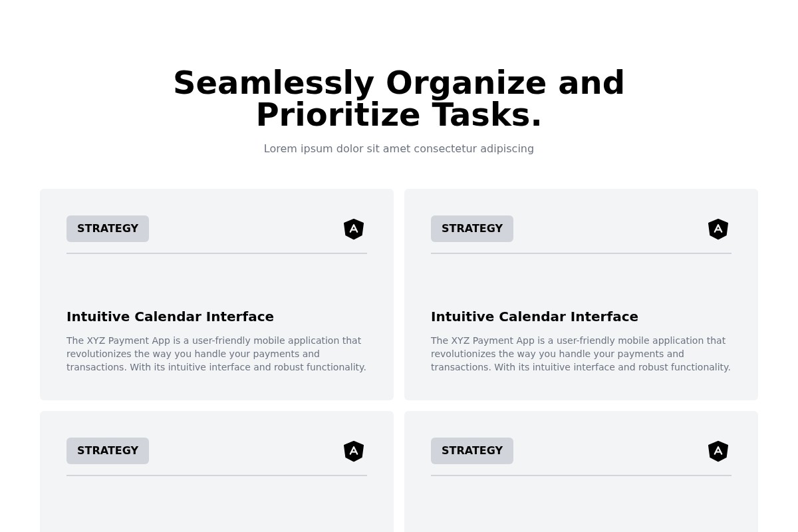Select the shield icon in the fourth card
Viewport: 798px width, 532px height.
point(718,451)
